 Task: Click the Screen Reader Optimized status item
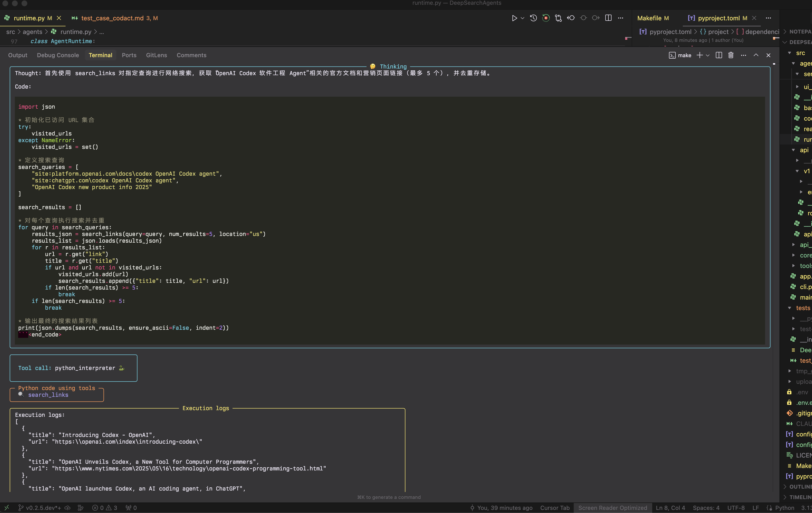point(612,507)
